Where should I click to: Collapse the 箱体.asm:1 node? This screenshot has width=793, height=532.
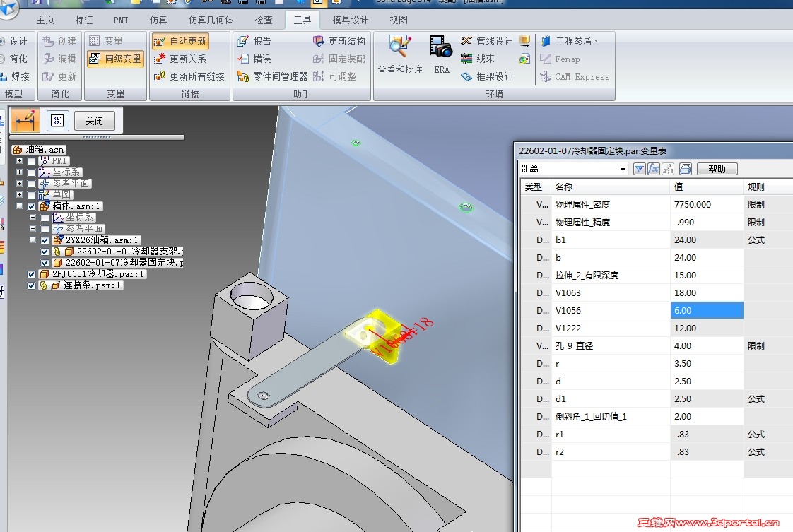click(19, 206)
